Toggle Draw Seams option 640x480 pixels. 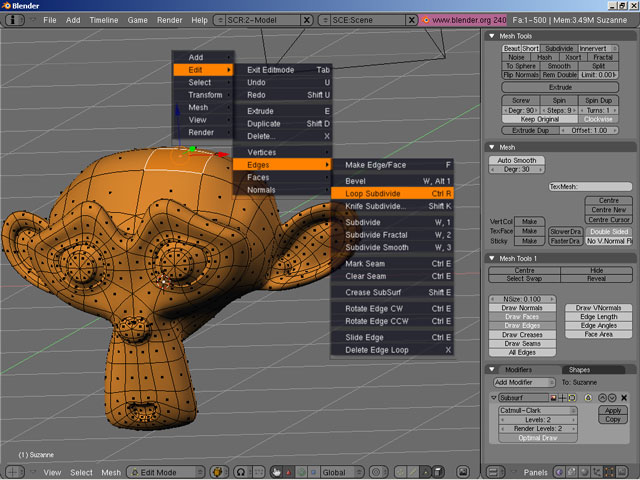[522, 344]
